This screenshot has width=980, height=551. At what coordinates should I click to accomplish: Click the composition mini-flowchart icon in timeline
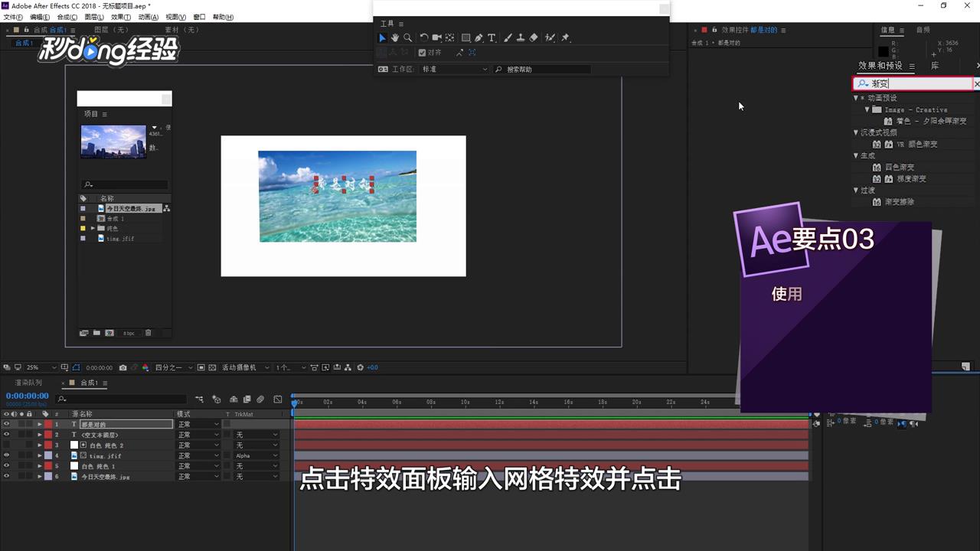pos(199,399)
